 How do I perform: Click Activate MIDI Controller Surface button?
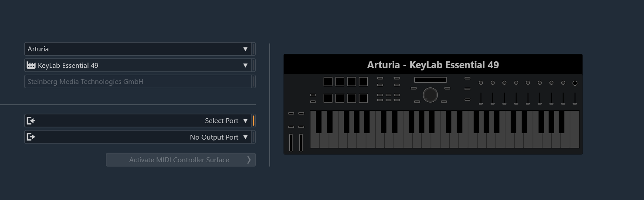(x=181, y=160)
